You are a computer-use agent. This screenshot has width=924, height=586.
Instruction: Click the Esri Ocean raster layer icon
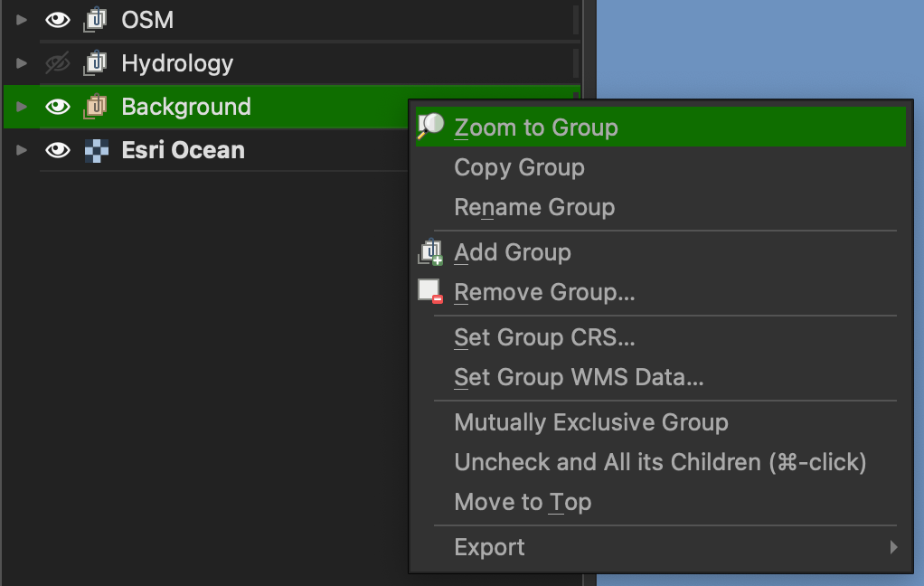coord(96,150)
